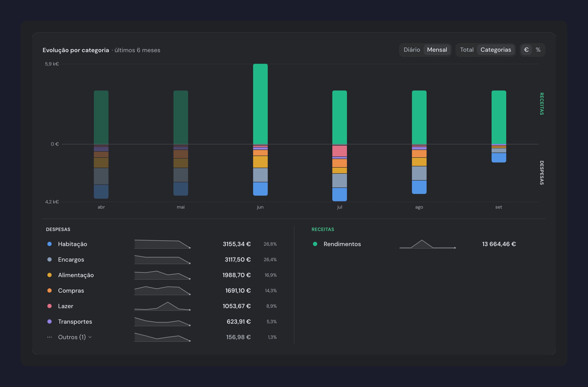This screenshot has width=588, height=387.
Task: Click the Lazer amount 1053,67 €
Action: [237, 306]
